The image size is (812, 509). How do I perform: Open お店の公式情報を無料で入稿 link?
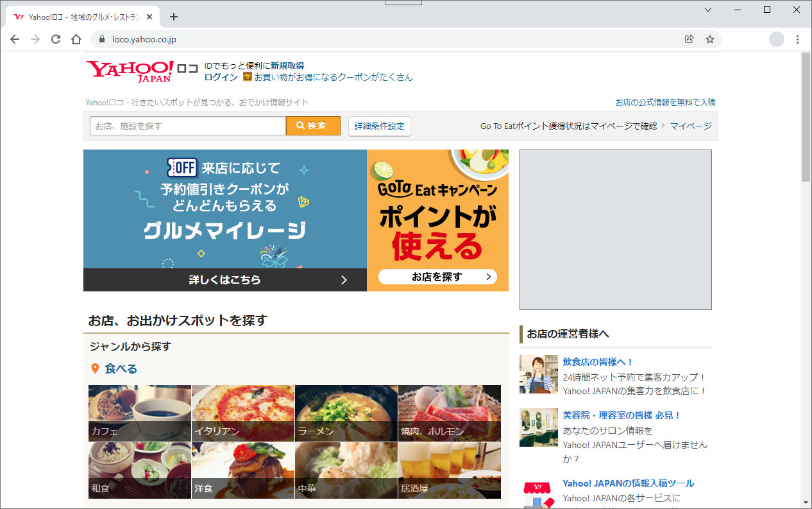click(x=665, y=102)
